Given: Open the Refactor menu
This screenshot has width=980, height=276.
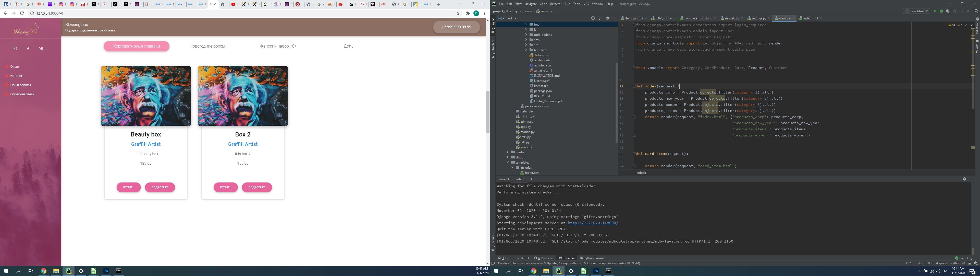Looking at the screenshot, I should [555, 4].
